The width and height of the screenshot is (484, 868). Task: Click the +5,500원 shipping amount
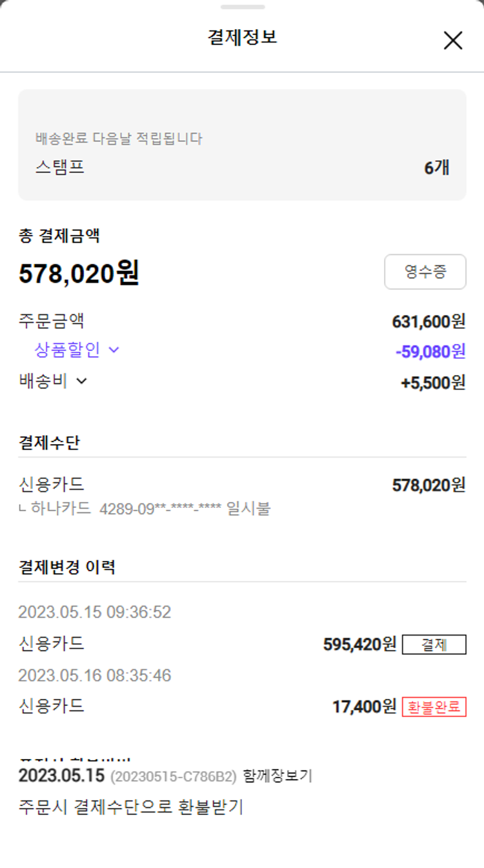pos(432,383)
